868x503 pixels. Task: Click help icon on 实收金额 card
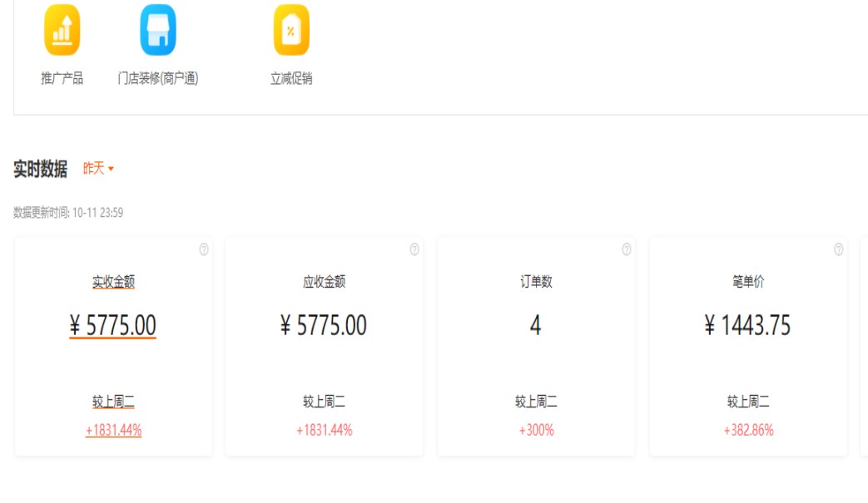tap(204, 249)
